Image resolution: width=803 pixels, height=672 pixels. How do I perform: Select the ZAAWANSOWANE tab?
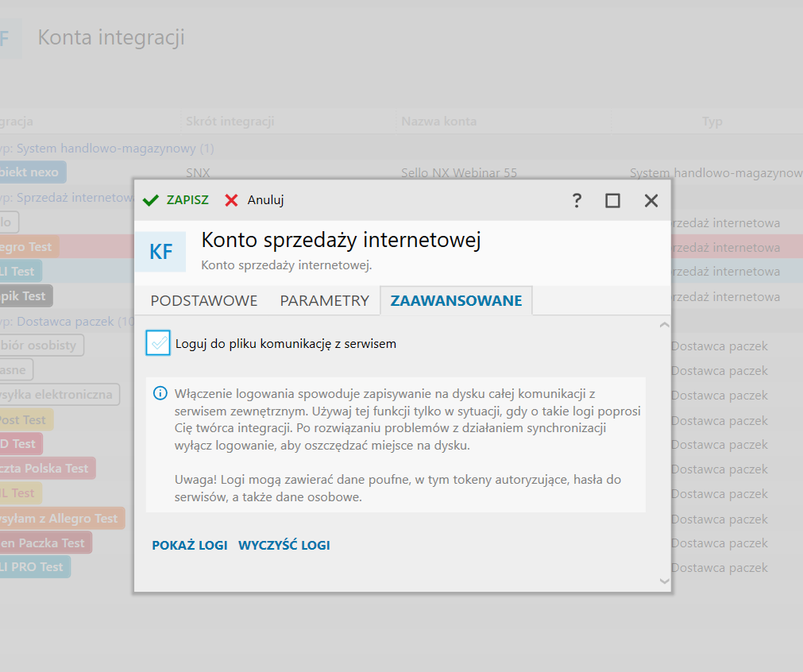[456, 301]
